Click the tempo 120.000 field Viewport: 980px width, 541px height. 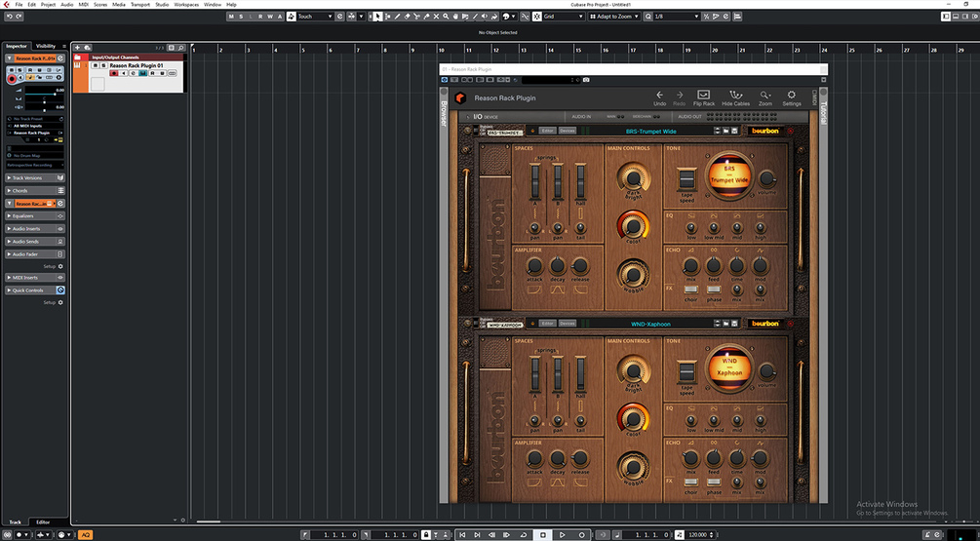pyautogui.click(x=697, y=535)
